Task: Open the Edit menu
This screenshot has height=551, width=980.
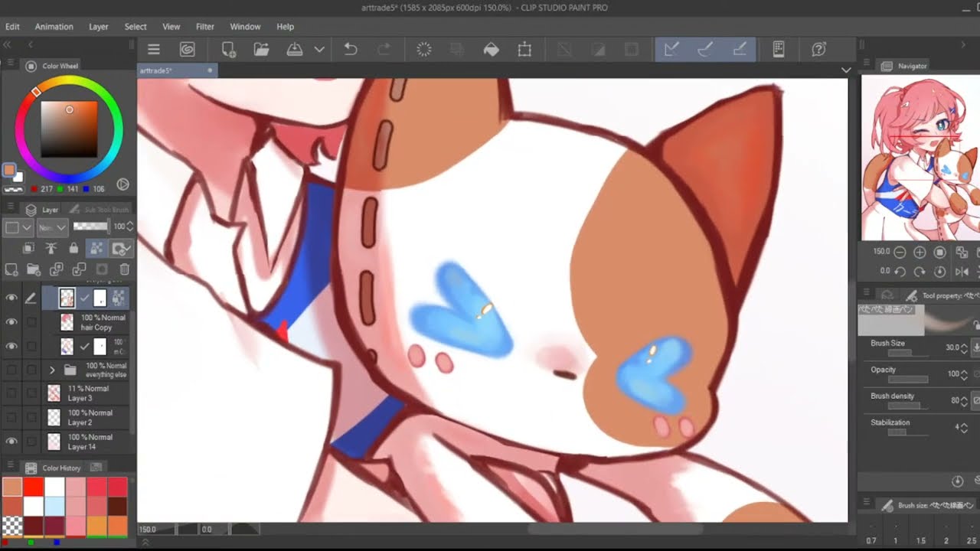Action: pyautogui.click(x=12, y=27)
